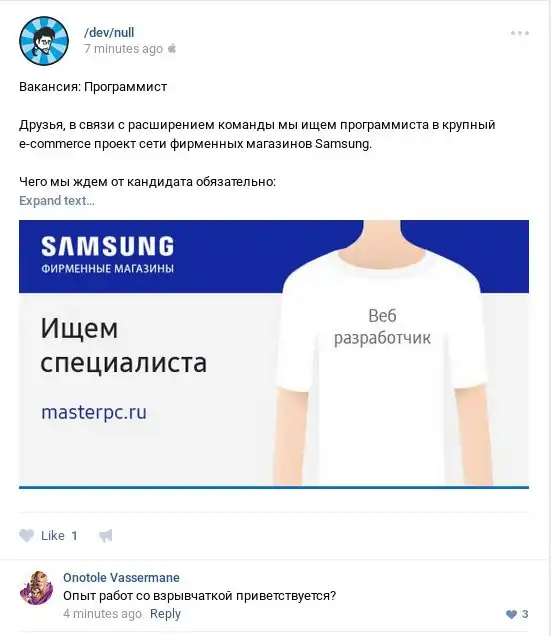Click the Samsung logo in the banner
Viewport: 551px width, 636px height.
(x=108, y=246)
